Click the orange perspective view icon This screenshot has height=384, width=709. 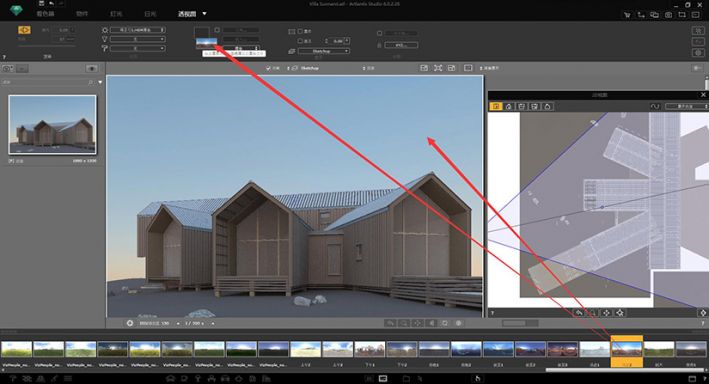point(24,30)
